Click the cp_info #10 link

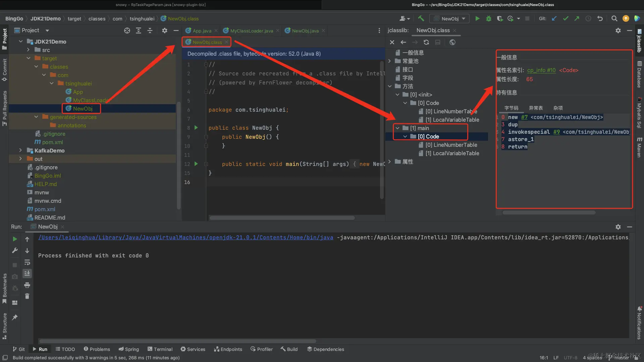[541, 70]
